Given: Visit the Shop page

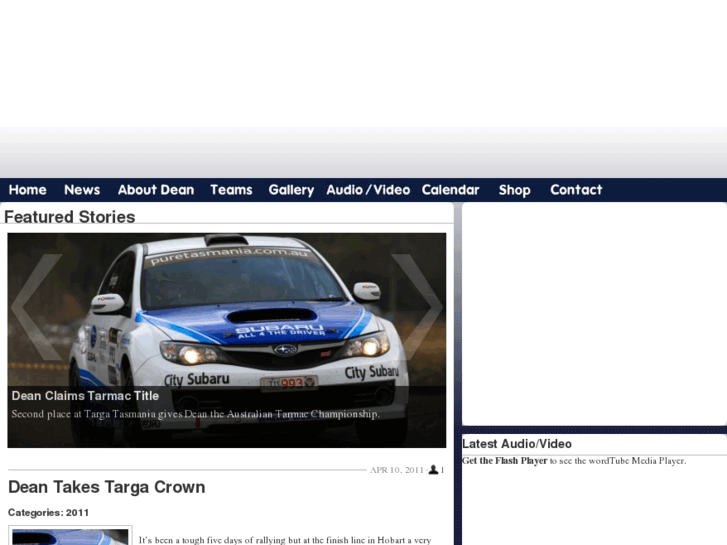Looking at the screenshot, I should [515, 190].
